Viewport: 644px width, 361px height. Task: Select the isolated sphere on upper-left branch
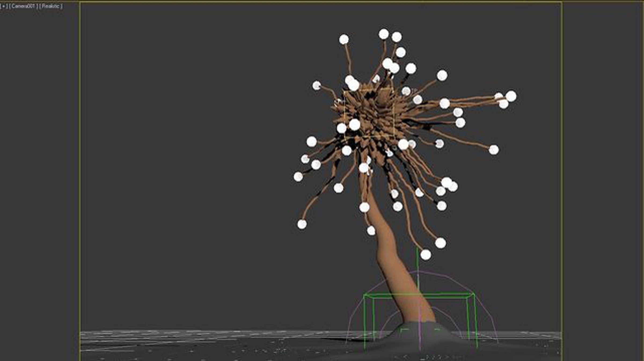(317, 86)
